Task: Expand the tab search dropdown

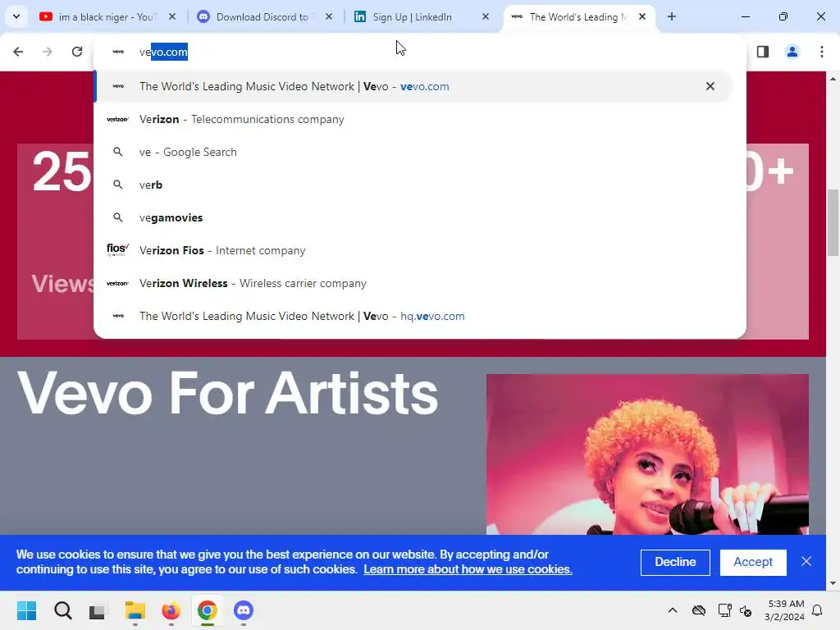Action: click(16, 16)
